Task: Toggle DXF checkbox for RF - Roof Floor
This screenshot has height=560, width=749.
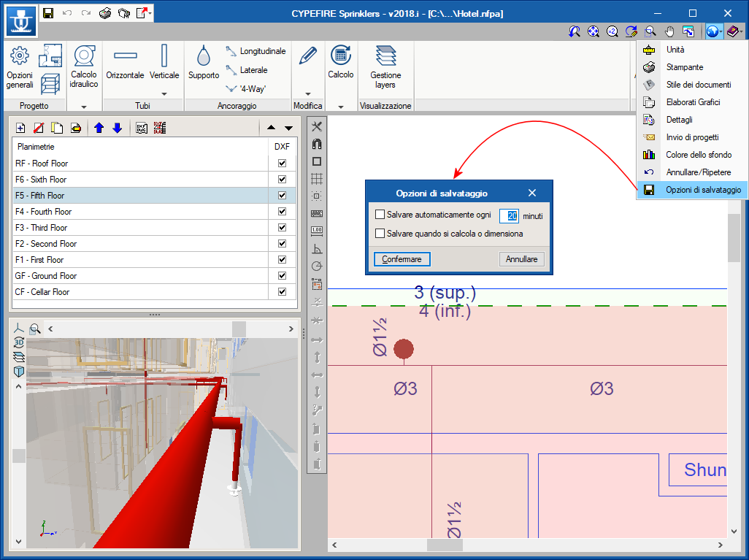Action: (283, 164)
